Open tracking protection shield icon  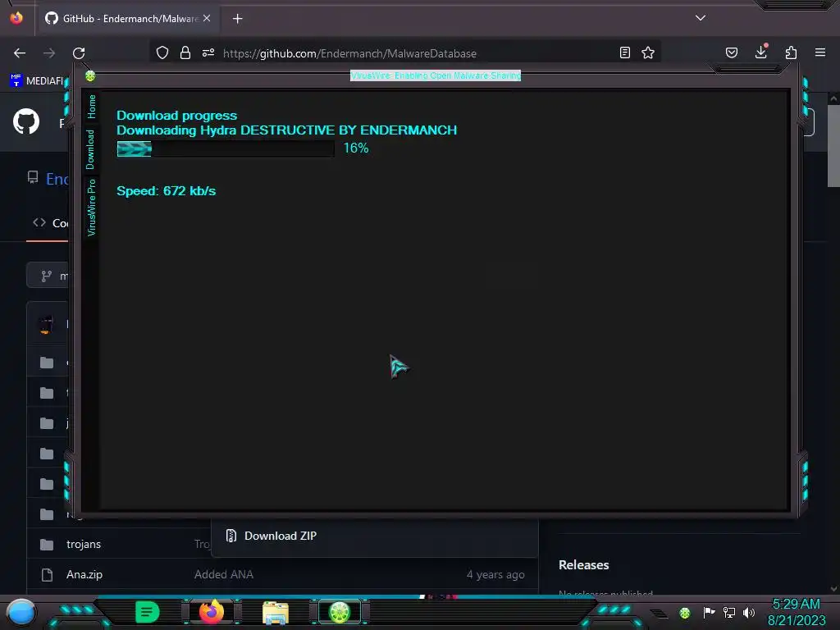point(162,52)
